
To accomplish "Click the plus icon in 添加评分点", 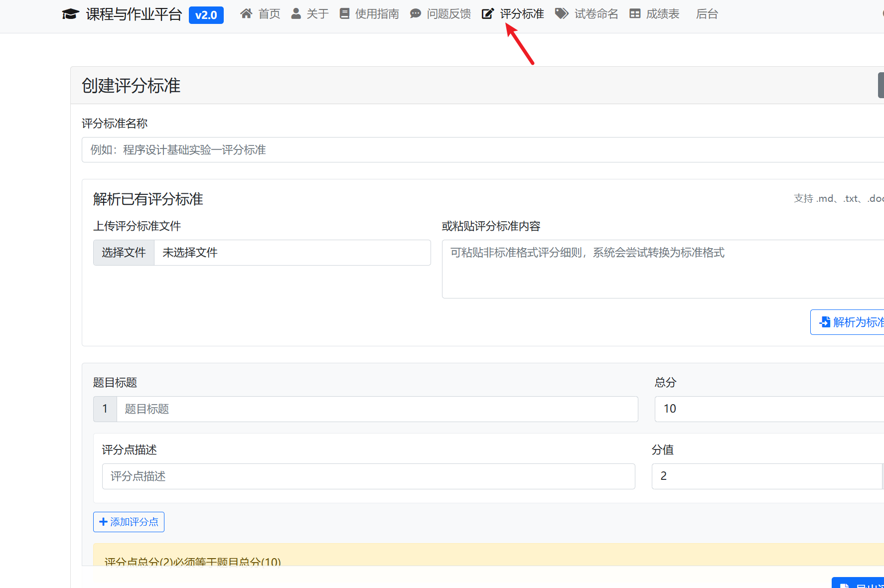I will click(x=103, y=522).
